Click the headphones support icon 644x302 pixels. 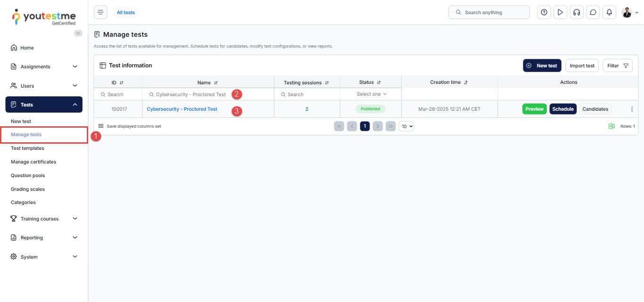576,13
